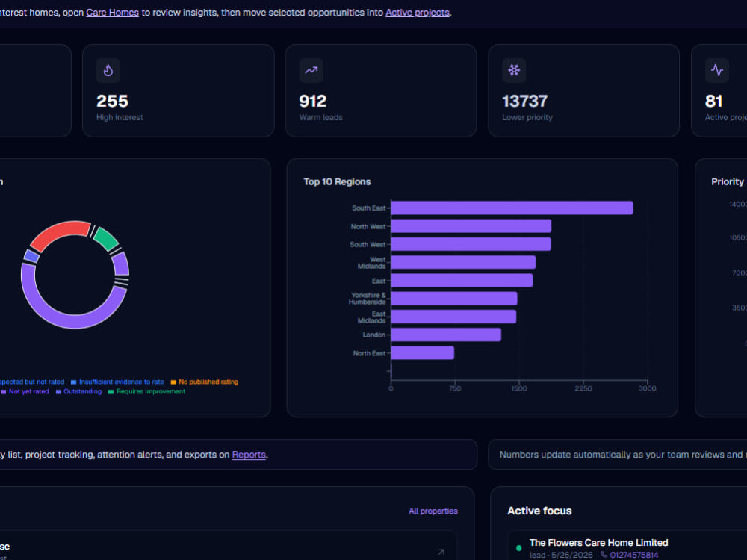This screenshot has height=560, width=747.
Task: Open the Care Homes link
Action: [x=113, y=13]
